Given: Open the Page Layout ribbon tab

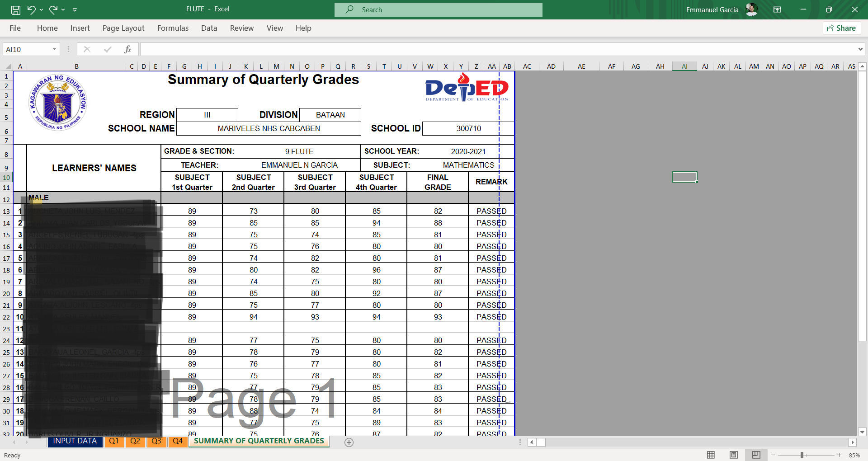Looking at the screenshot, I should 123,28.
